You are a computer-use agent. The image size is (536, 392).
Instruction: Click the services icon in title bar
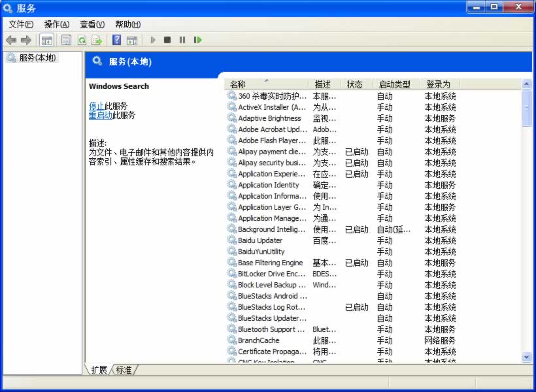pyautogui.click(x=8, y=8)
